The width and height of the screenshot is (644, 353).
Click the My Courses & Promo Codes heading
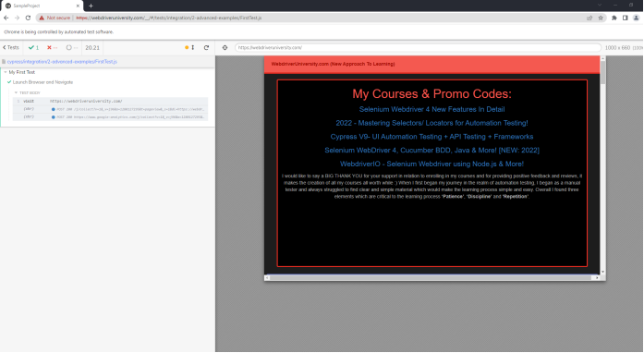432,93
